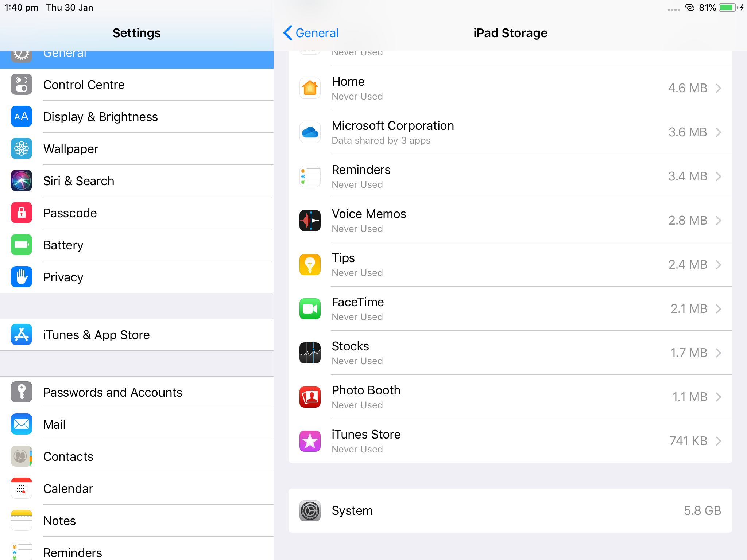The height and width of the screenshot is (560, 747).
Task: Select the System 5.8 GB row
Action: [510, 510]
